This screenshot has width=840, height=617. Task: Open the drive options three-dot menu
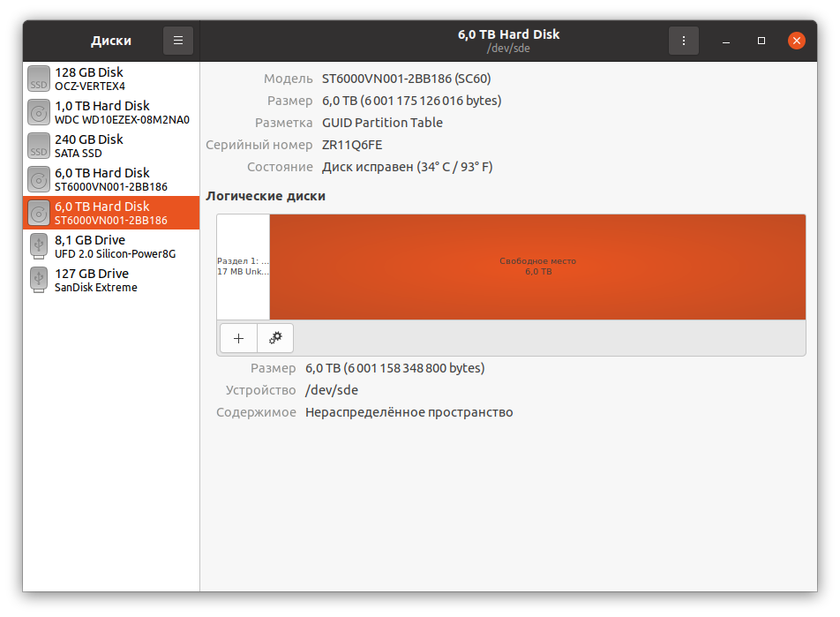click(x=684, y=41)
